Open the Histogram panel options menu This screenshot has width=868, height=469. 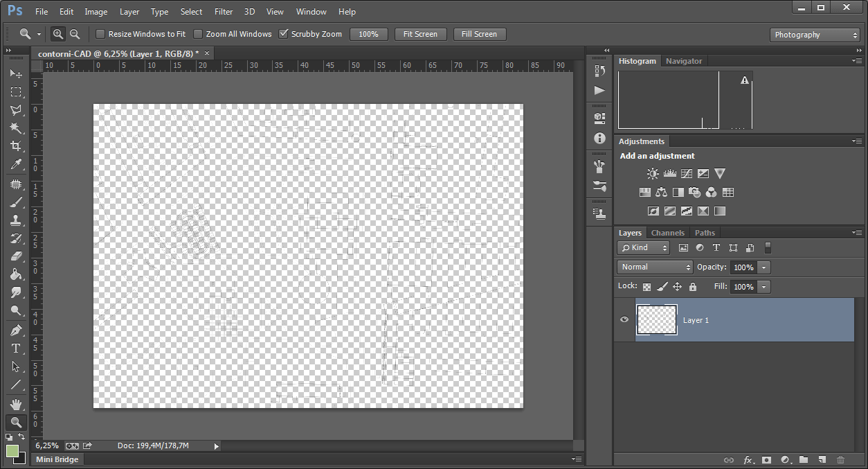click(857, 61)
